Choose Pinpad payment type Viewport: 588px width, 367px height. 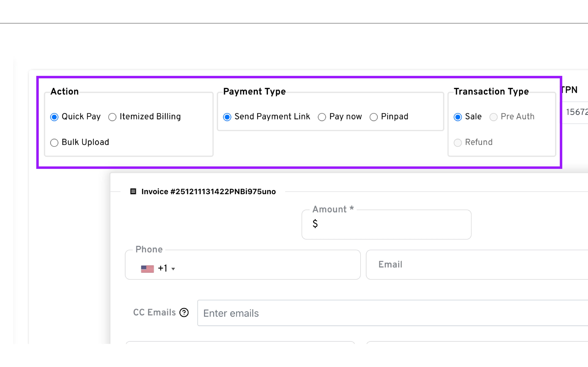[x=373, y=117]
